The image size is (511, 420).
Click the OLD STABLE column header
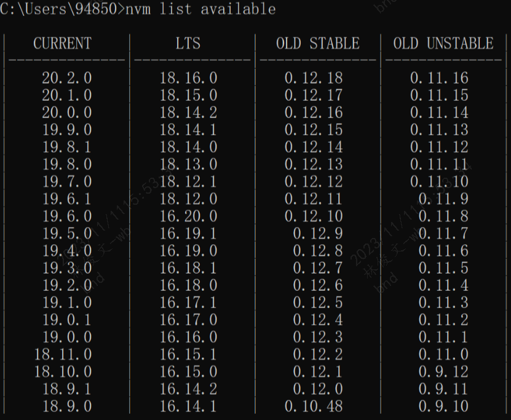(318, 44)
